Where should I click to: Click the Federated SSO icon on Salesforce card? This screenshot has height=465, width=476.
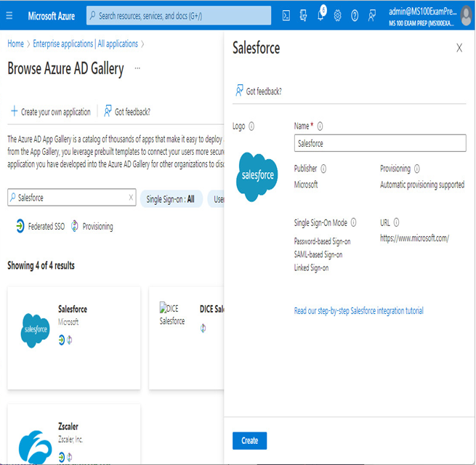tap(62, 339)
